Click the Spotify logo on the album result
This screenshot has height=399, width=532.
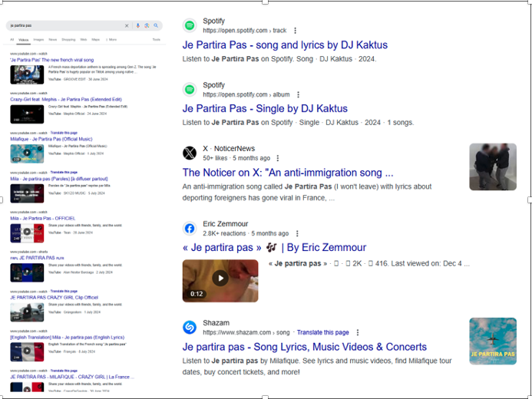pos(190,90)
